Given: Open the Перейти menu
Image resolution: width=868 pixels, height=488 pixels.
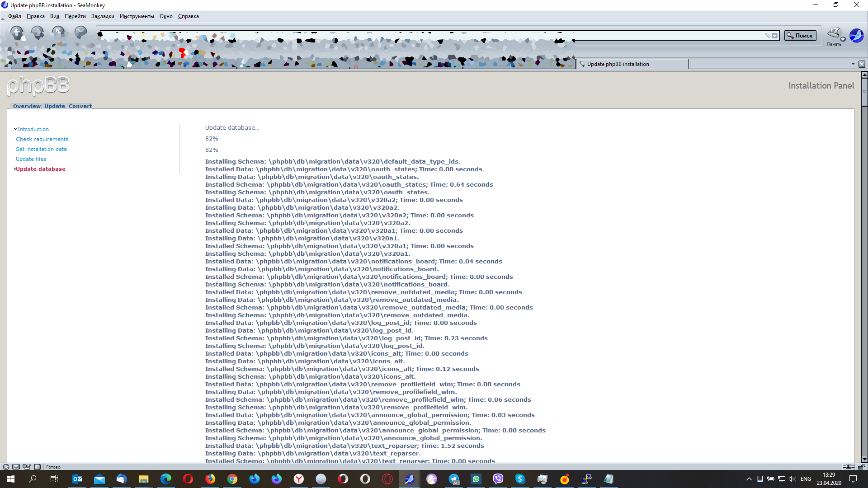Looking at the screenshot, I should pos(75,16).
